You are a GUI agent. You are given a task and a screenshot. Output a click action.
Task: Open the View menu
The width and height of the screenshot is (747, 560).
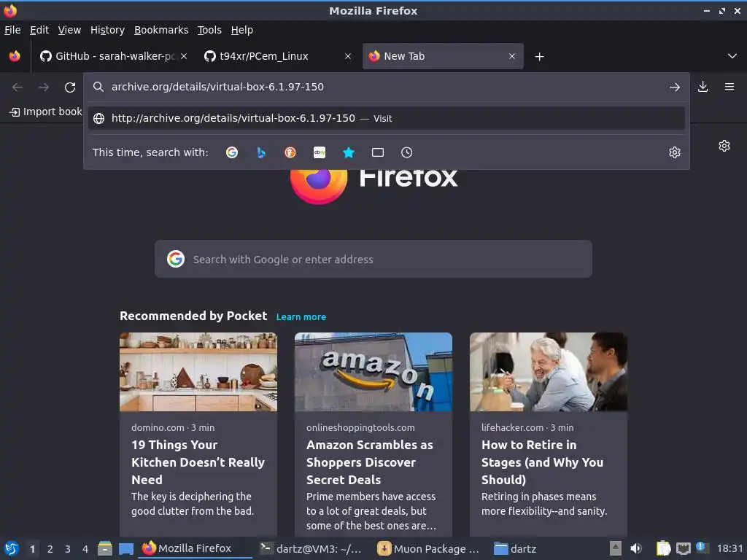69,30
